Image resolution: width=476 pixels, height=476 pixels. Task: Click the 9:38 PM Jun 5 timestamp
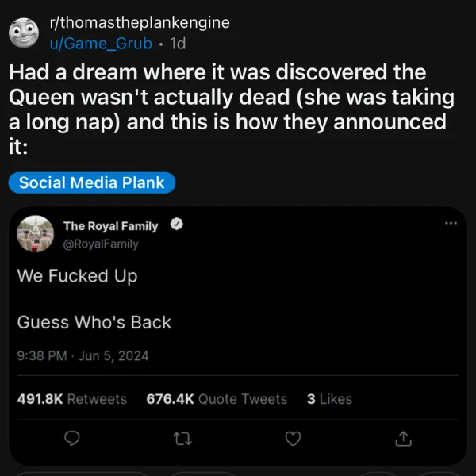coord(83,356)
